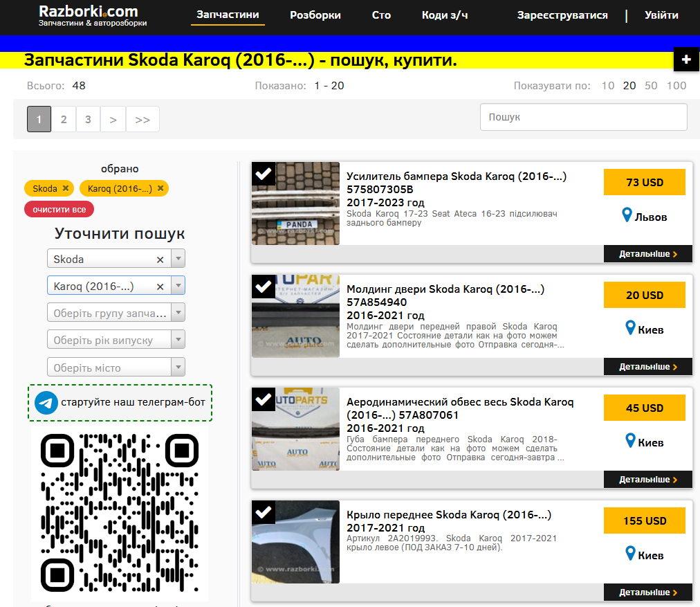
Task: Click the Увійти login link
Action: click(x=661, y=15)
